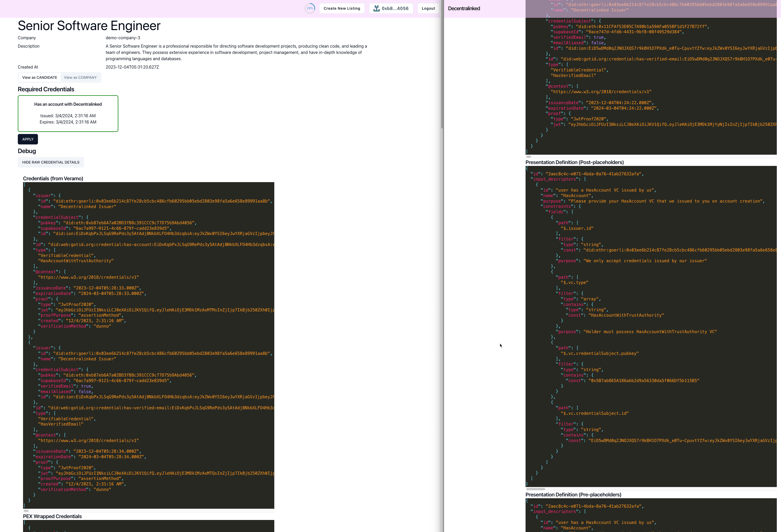
Task: Switch to View as CANDIDATE tab
Action: point(40,78)
